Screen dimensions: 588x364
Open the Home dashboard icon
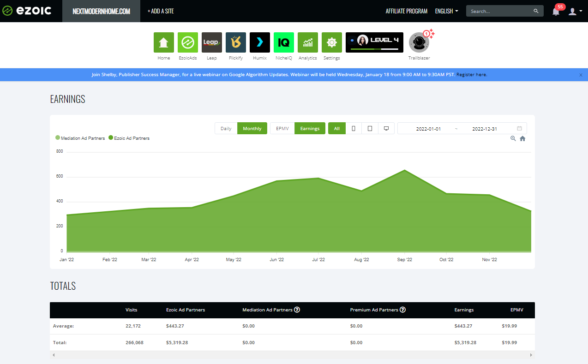[164, 42]
